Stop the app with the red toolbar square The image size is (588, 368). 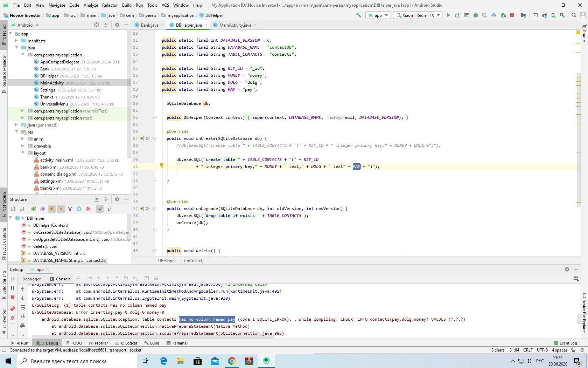pyautogui.click(x=512, y=15)
